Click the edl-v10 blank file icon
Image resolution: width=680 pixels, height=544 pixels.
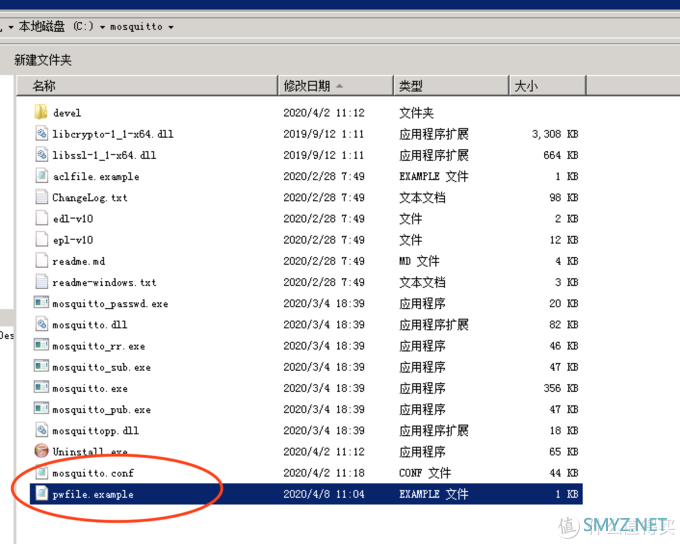click(x=41, y=218)
